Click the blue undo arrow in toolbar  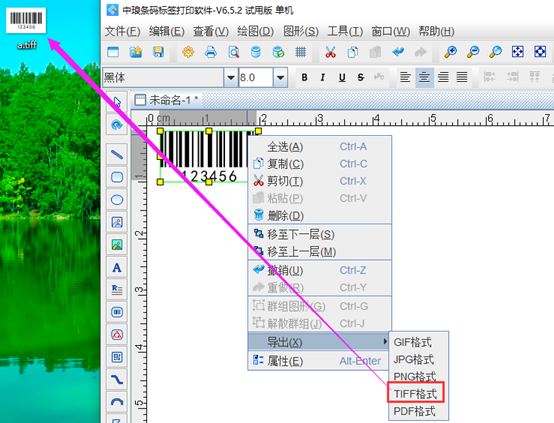[x=398, y=52]
